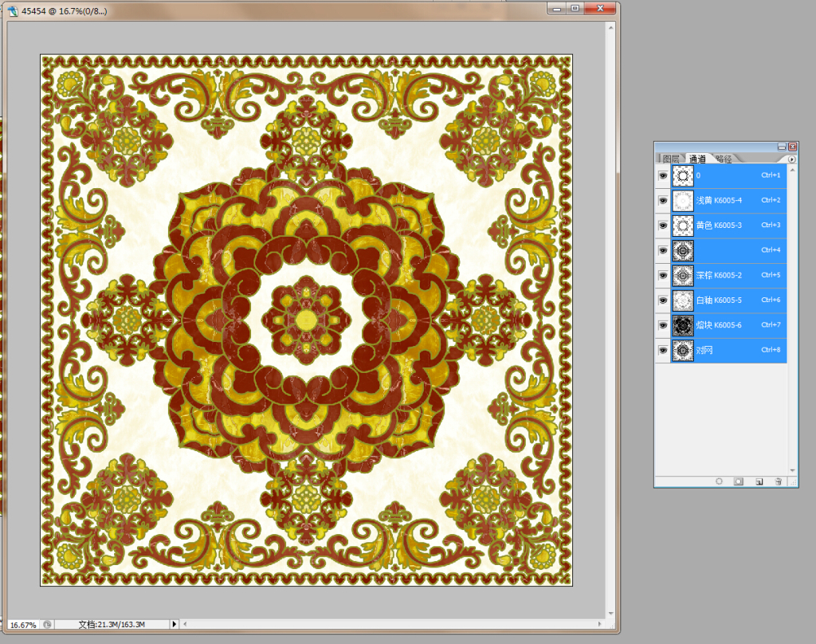Switch to 路径 (Paths) tab
The width and height of the screenshot is (816, 644).
724,159
